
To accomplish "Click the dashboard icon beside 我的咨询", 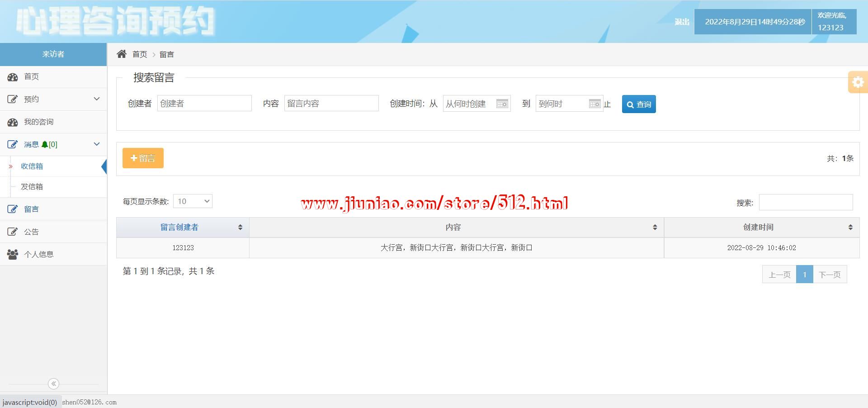I will click(x=13, y=122).
